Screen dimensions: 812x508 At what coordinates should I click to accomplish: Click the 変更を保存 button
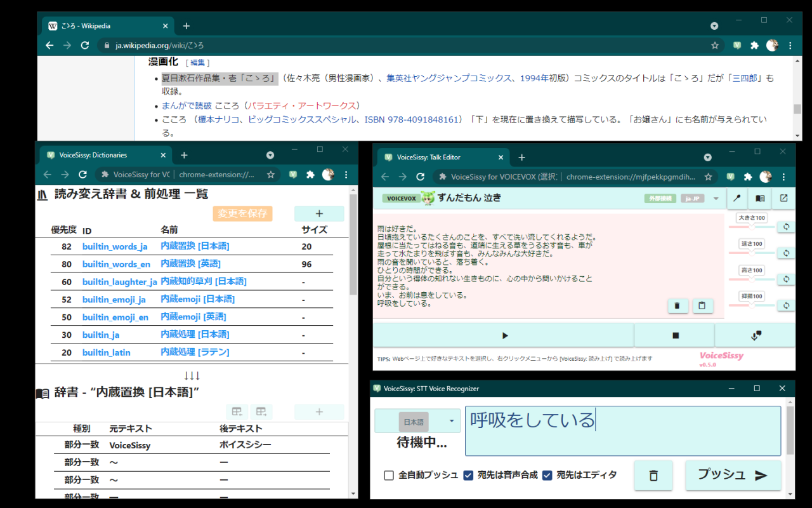coord(242,214)
